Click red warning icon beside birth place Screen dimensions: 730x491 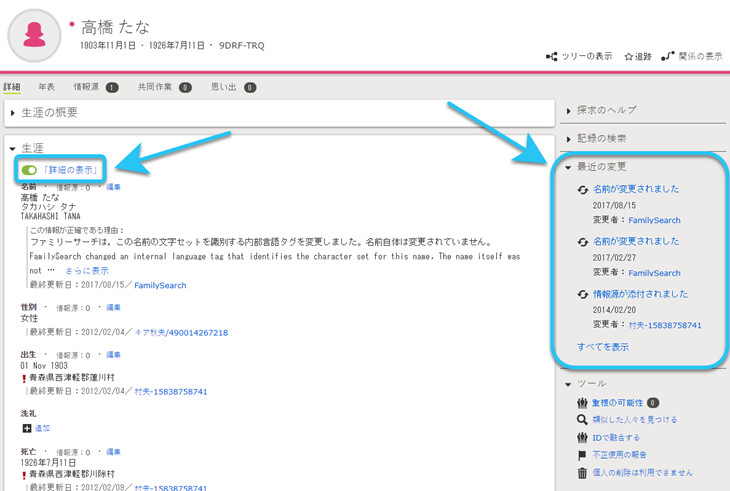24,379
